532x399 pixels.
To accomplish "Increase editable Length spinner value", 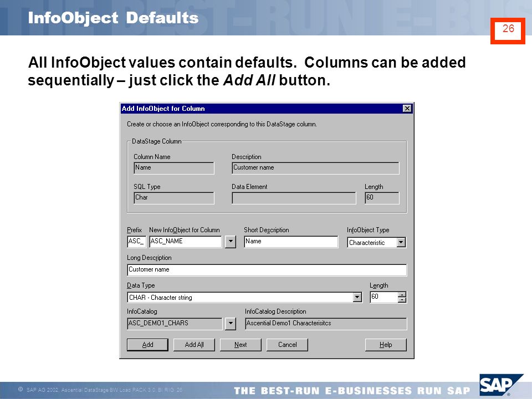I will point(402,294).
